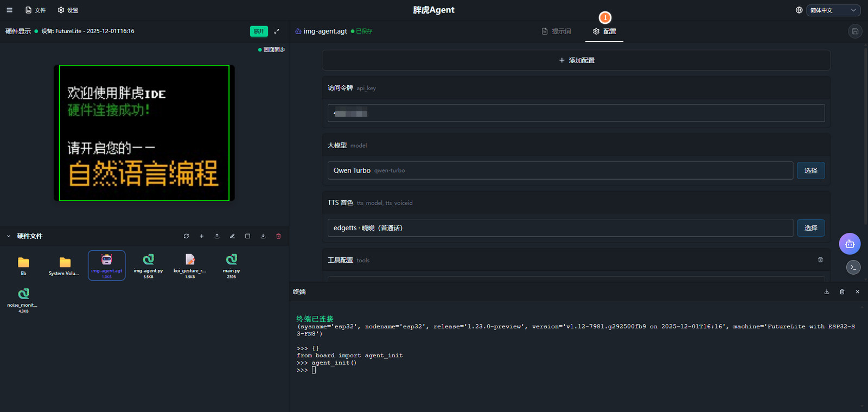This screenshot has height=412, width=868.
Task: Click the 添加配置 button
Action: (576, 60)
